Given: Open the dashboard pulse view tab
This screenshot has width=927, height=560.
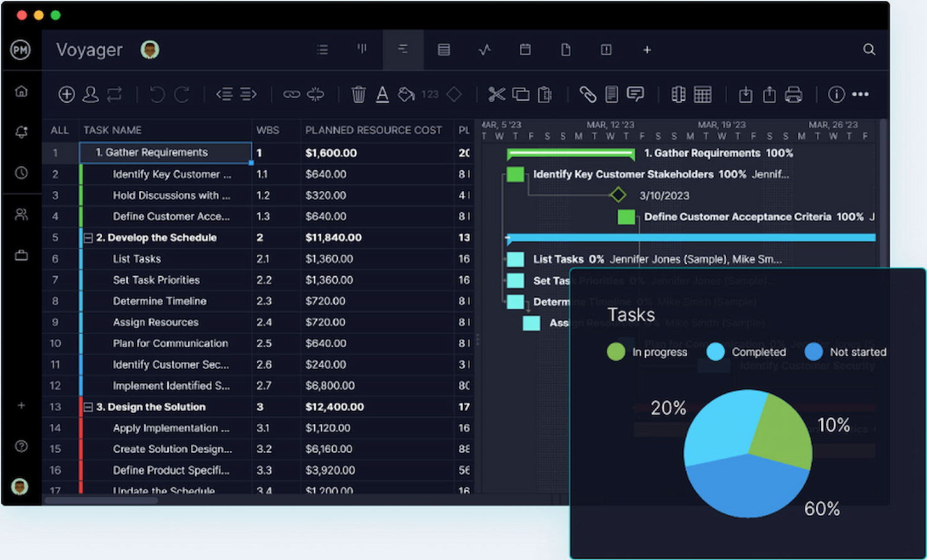Looking at the screenshot, I should pyautogui.click(x=484, y=49).
